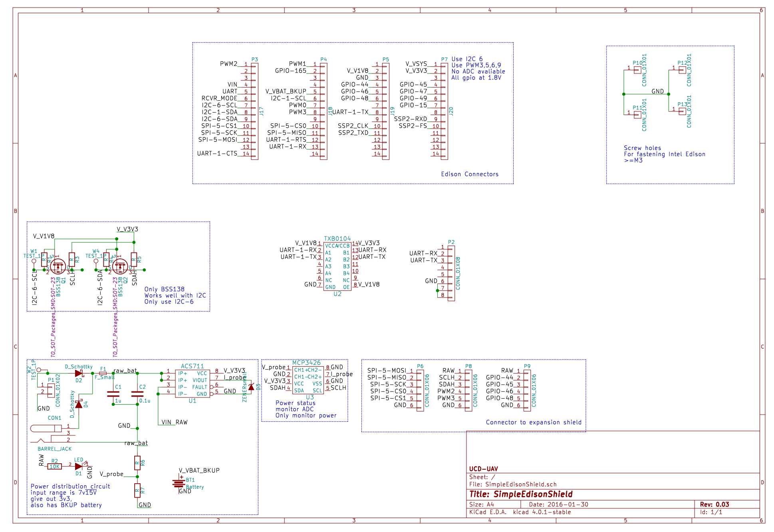Click the TXB0104 U2 chip body

[337, 266]
